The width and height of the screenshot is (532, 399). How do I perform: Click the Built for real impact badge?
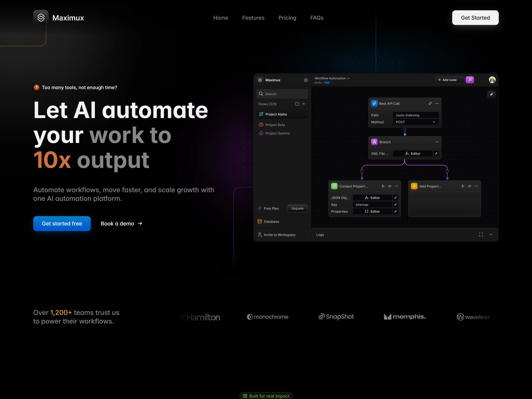coord(266,396)
